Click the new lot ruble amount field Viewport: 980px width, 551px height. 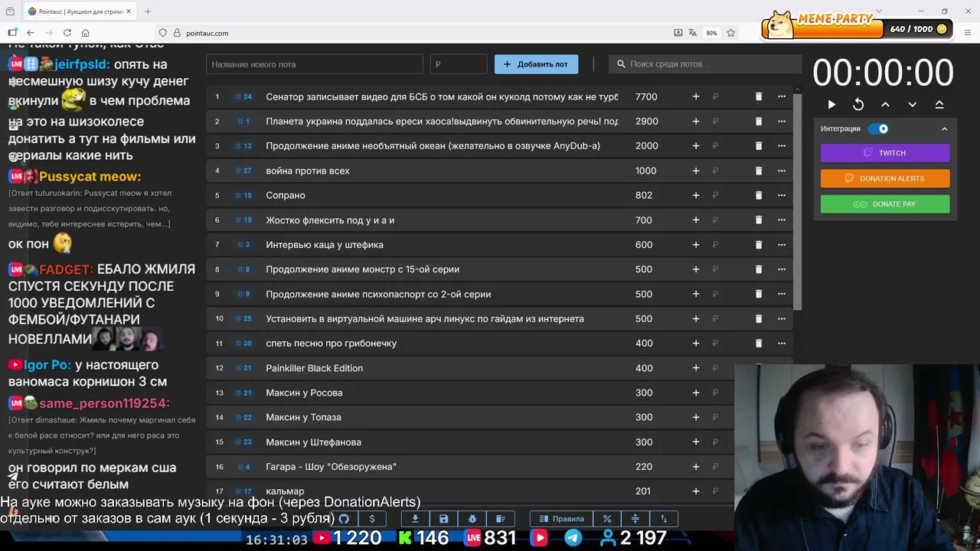point(458,64)
